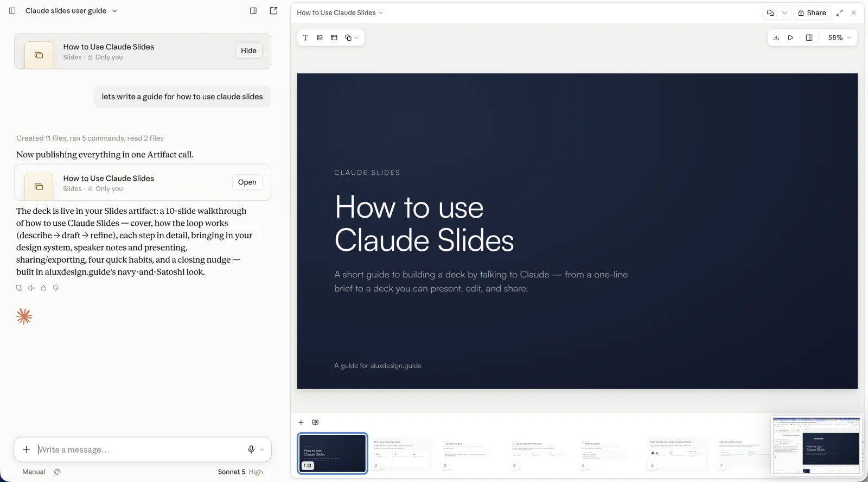Insert a text box with the T tool
Screen dimensions: 868x482
[305, 37]
